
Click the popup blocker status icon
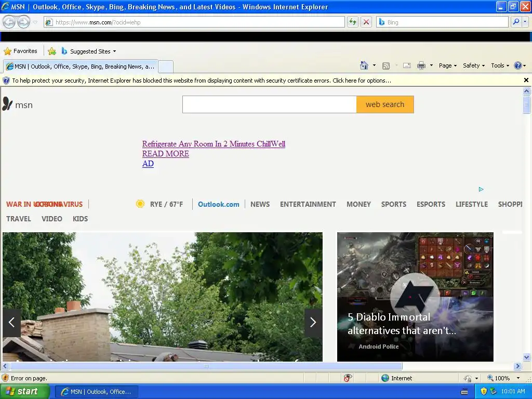click(348, 378)
